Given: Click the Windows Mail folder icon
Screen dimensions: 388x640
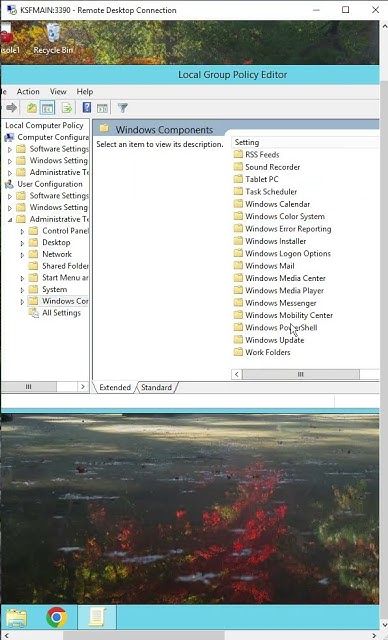Looking at the screenshot, I should [238, 265].
